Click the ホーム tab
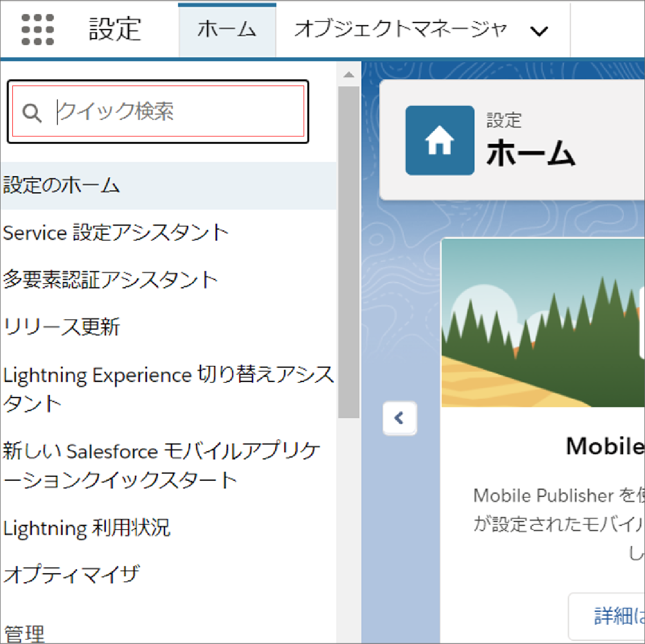Screen dimensions: 645x644 227,30
